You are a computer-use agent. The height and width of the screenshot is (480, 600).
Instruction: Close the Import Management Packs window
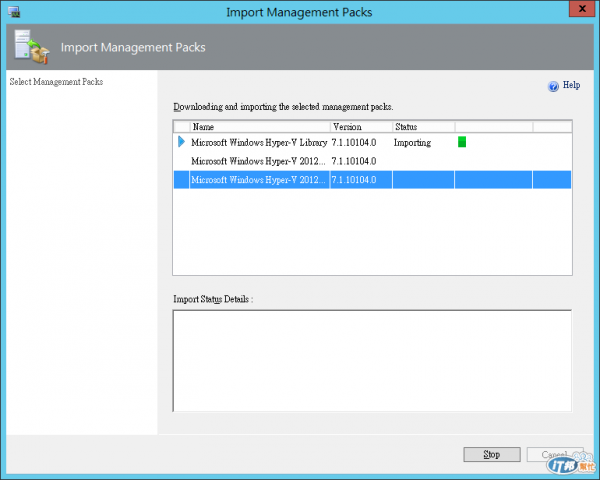pyautogui.click(x=582, y=8)
